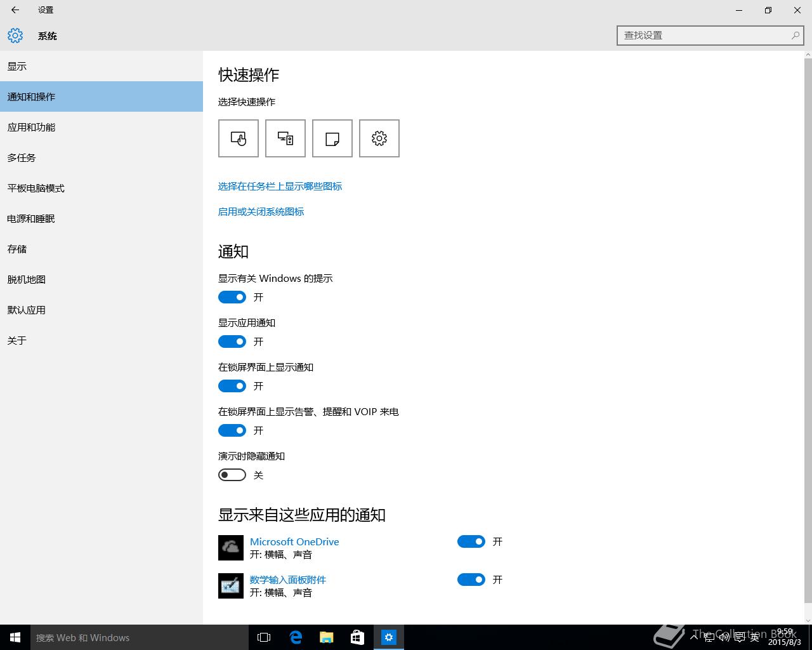Toggle 显示有关 Windows 的提示 switch
The width and height of the screenshot is (812, 650).
coord(232,297)
